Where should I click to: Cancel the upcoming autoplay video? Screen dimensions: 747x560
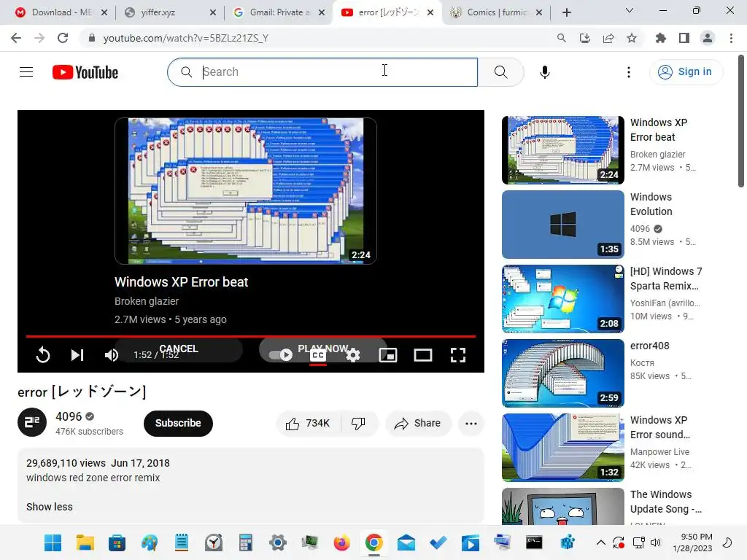click(179, 349)
